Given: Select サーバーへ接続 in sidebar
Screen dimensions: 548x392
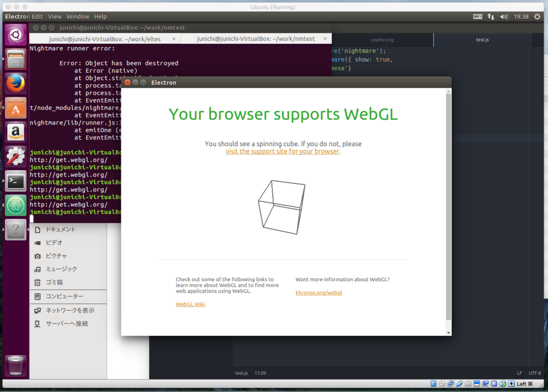Looking at the screenshot, I should [68, 324].
